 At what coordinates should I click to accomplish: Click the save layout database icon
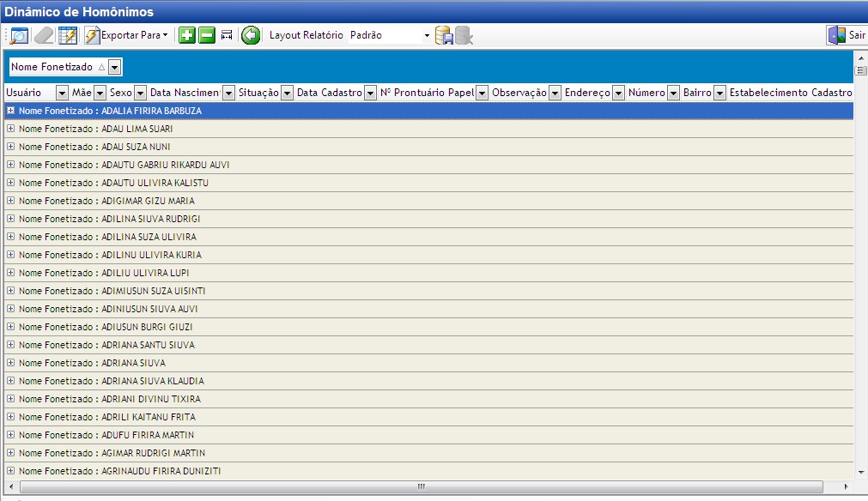tap(444, 35)
